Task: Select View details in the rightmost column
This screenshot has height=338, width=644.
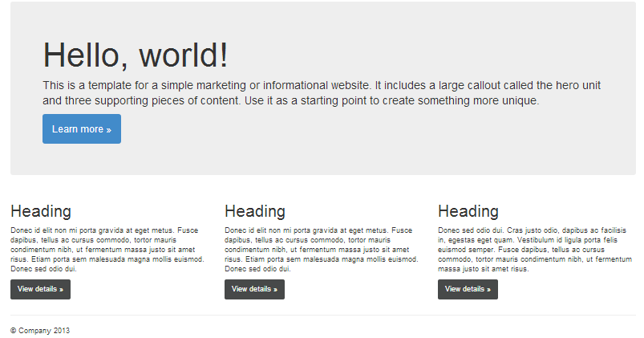Action: click(468, 289)
